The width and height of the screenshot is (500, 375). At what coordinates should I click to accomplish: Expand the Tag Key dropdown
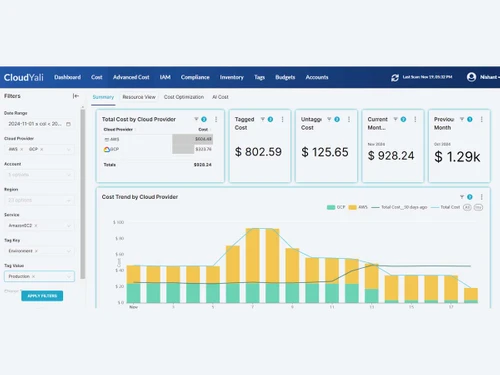tap(69, 251)
